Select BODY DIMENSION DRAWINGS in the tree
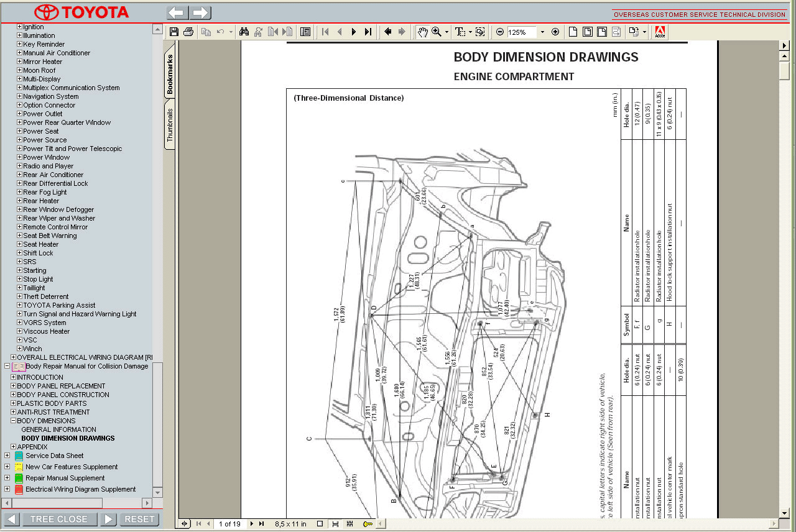This screenshot has width=796, height=532. [x=68, y=438]
